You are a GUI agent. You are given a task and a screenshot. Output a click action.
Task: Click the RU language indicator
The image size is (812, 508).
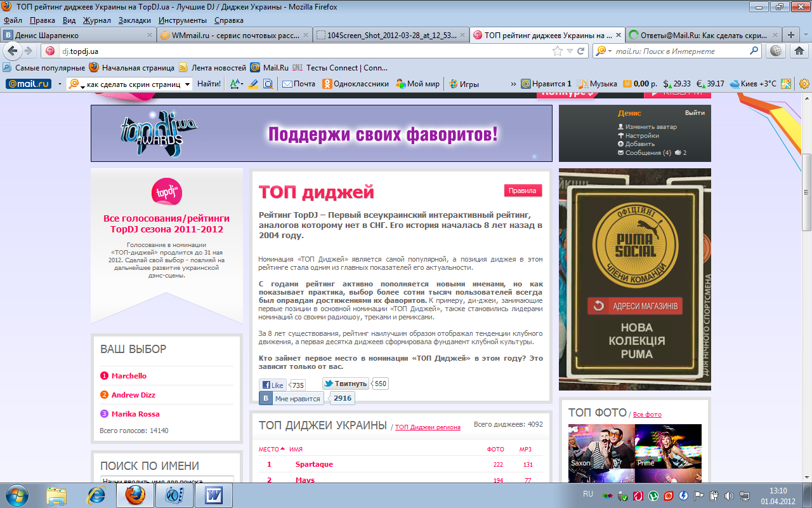(x=588, y=493)
